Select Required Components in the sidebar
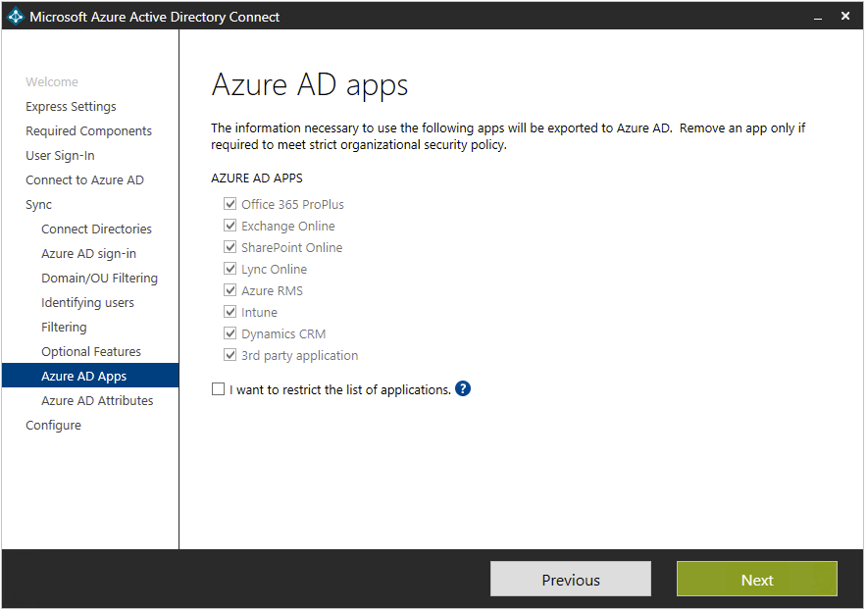The image size is (868, 612). 88,131
